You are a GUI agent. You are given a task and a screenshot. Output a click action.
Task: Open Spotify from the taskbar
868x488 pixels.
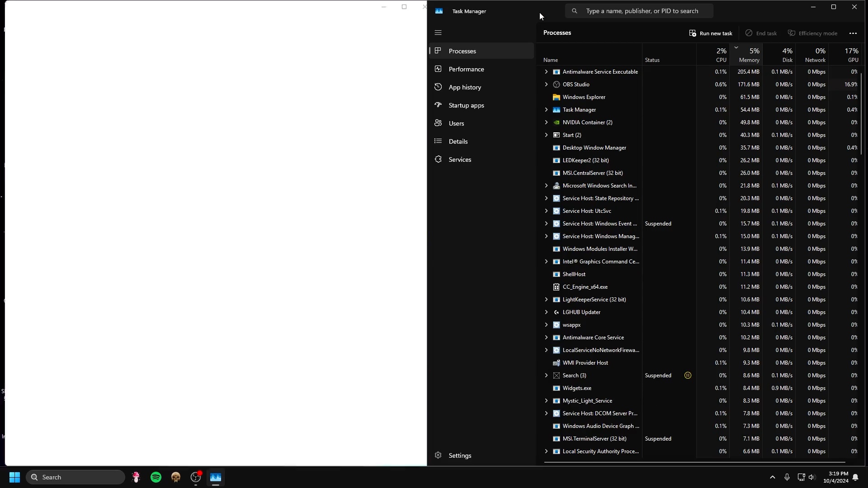pyautogui.click(x=156, y=477)
